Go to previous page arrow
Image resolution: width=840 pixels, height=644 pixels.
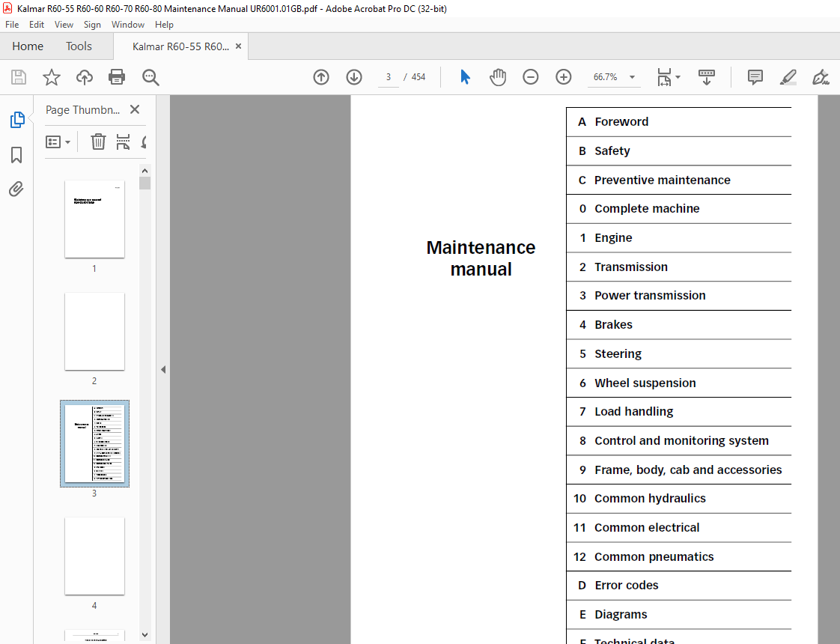[x=321, y=77]
